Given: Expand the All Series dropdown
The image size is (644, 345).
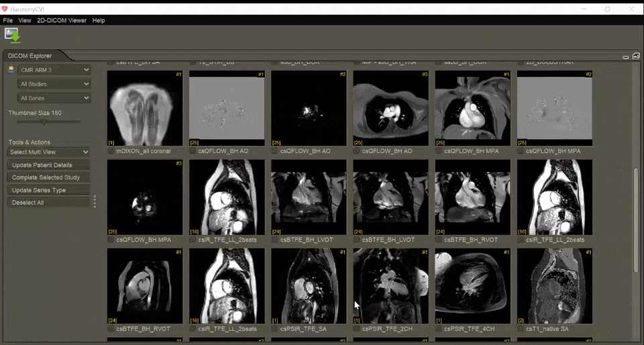Looking at the screenshot, I should [54, 98].
